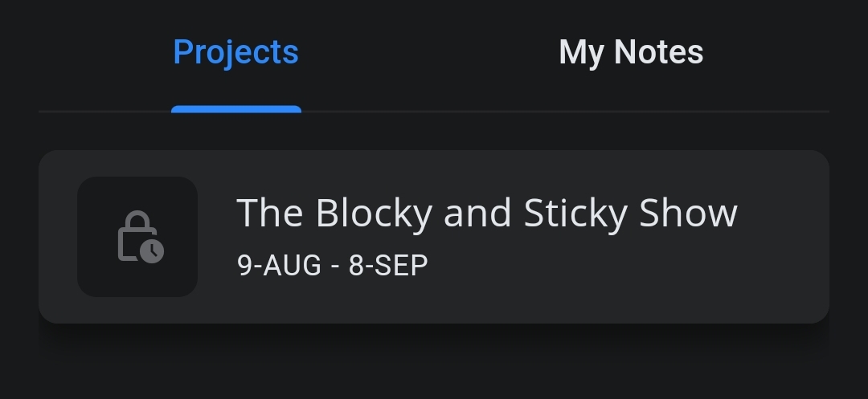The width and height of the screenshot is (868, 399).
Task: Open The Blocky and Sticky Show project
Action: tap(434, 237)
